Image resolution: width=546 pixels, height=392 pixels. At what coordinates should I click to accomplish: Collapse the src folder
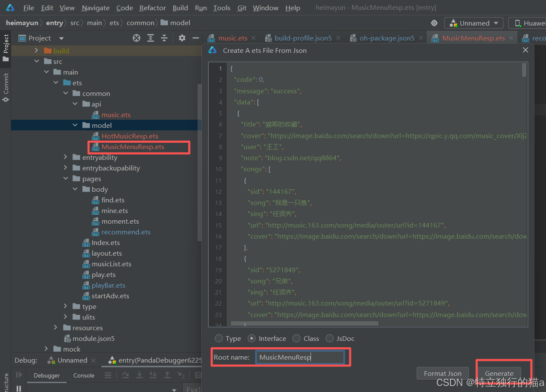[x=36, y=61]
